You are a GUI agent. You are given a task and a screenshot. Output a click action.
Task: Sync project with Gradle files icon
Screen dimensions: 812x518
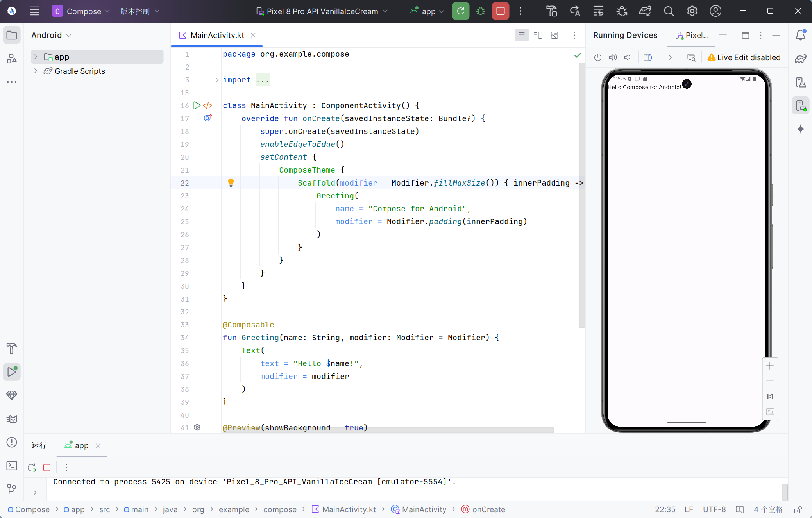(x=645, y=11)
